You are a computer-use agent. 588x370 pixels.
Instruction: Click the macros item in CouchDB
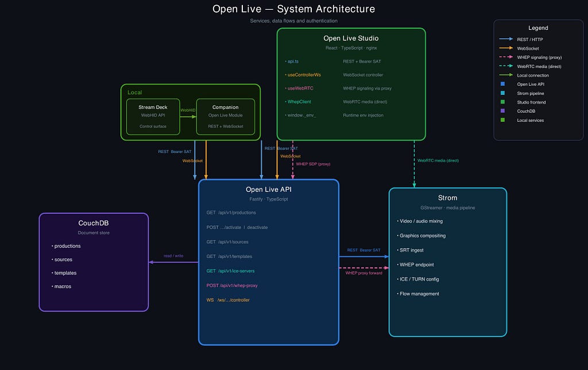[61, 287]
